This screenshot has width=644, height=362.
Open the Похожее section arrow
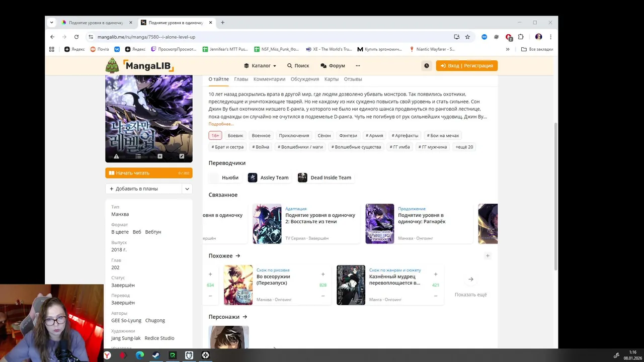238,256
